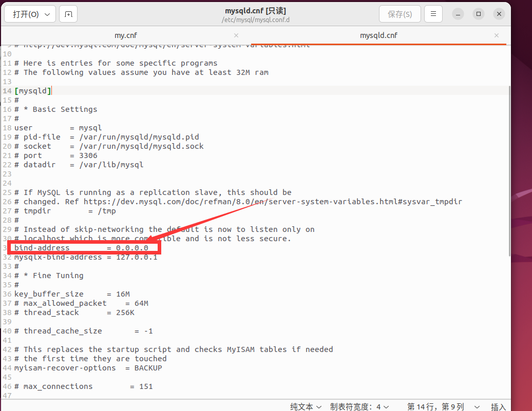Click the line 'bind-address = 0.0.0.0'
The image size is (532, 411).
point(81,248)
